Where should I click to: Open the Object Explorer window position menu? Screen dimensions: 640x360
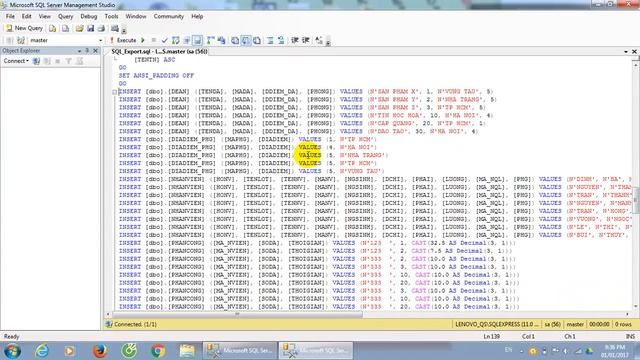(79, 51)
